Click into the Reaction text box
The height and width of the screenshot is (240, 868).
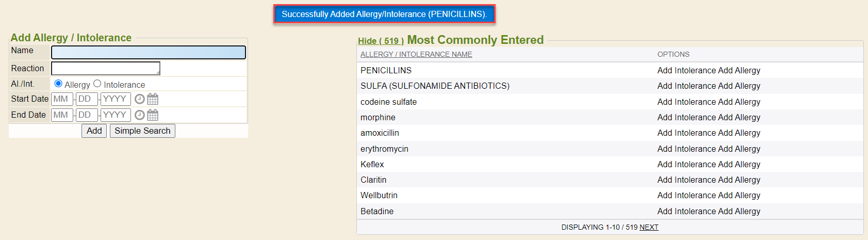coord(106,68)
